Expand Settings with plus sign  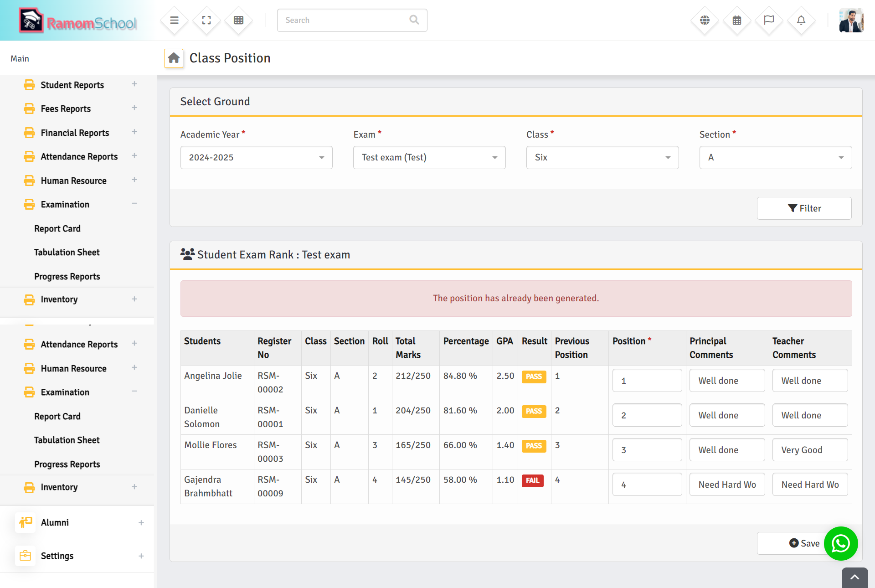coord(141,556)
